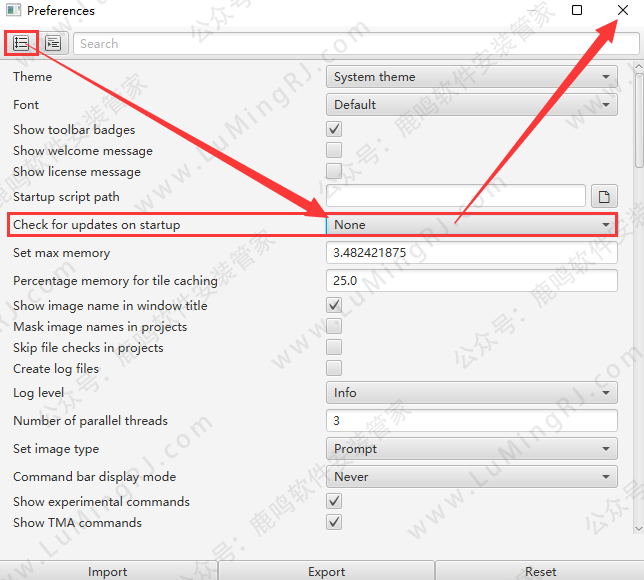
Task: Maximize the Preferences window
Action: 577,10
